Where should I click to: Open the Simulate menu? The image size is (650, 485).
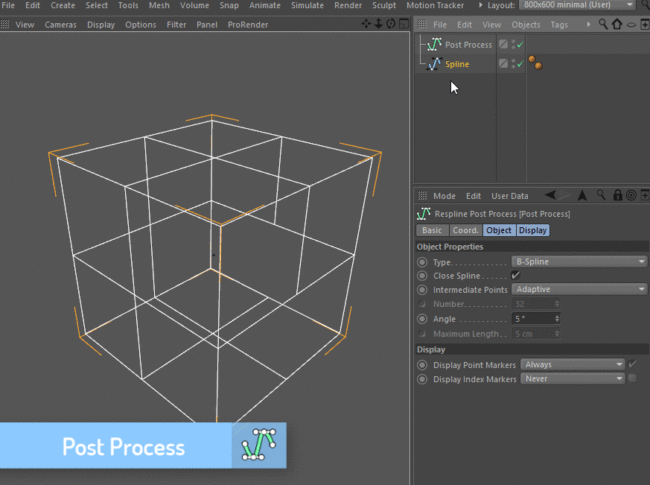(306, 6)
